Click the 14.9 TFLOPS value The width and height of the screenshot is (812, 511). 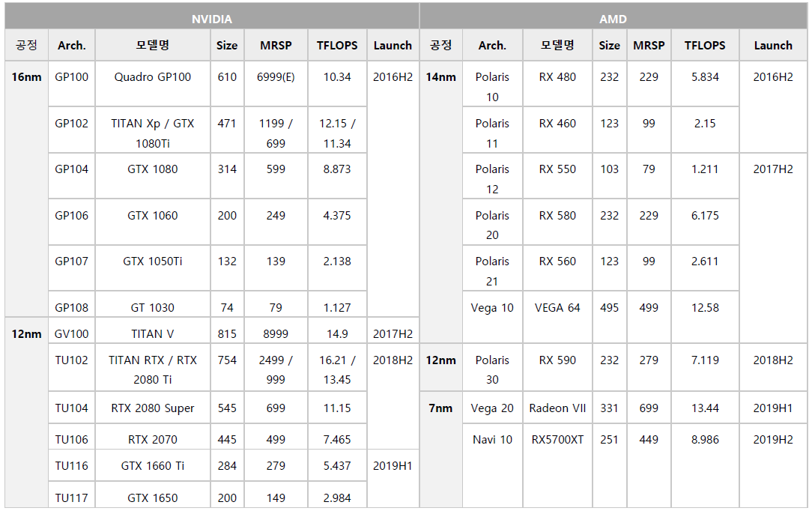337,334
